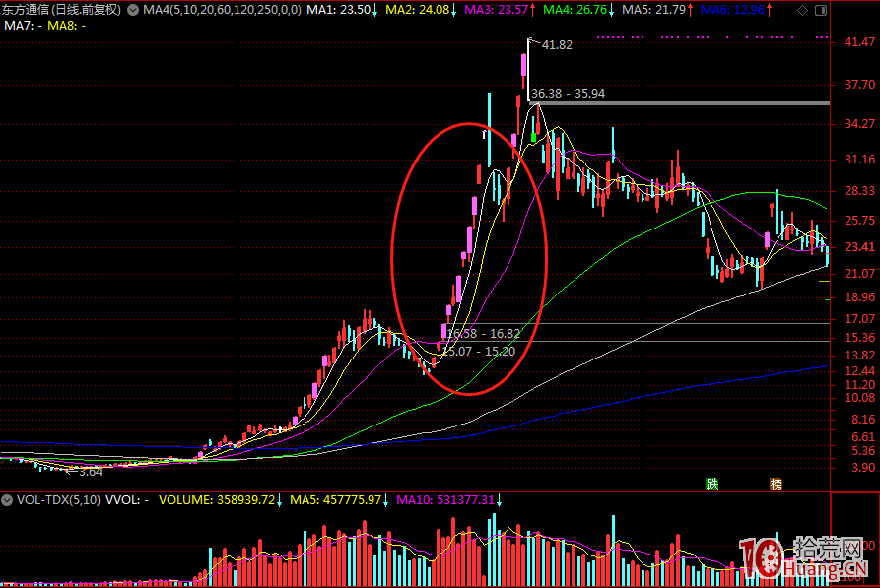Viewport: 880px width, 588px height.
Task: Click the 23.41 price on the axis
Action: click(x=859, y=247)
